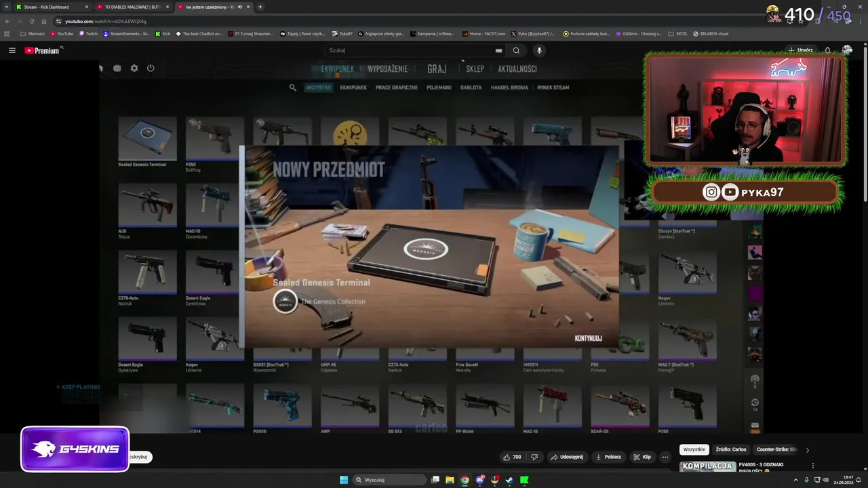Screen dimensions: 868x488
Task: Open the YouTube guide hamburger menu
Action: click(12, 50)
